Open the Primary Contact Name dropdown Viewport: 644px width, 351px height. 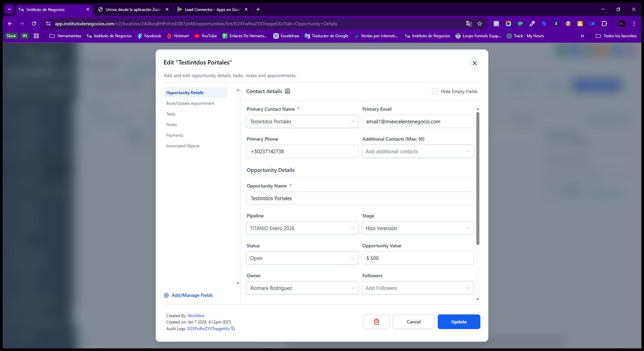point(302,122)
